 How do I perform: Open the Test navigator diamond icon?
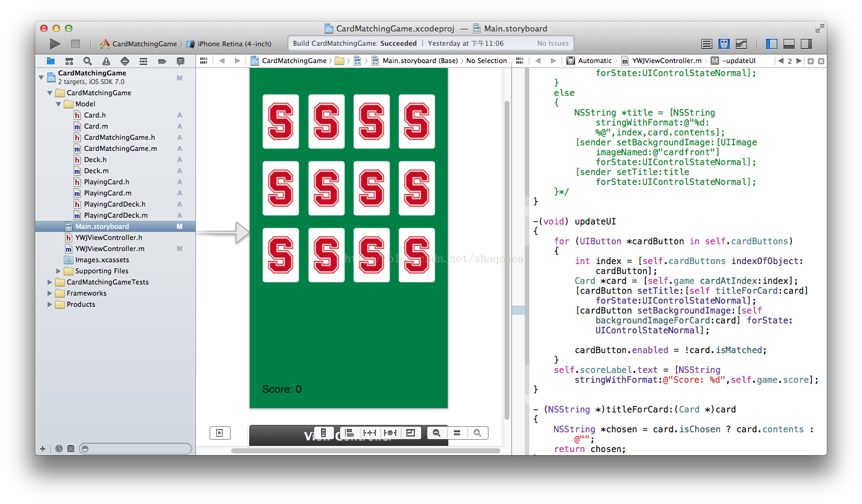pyautogui.click(x=125, y=61)
